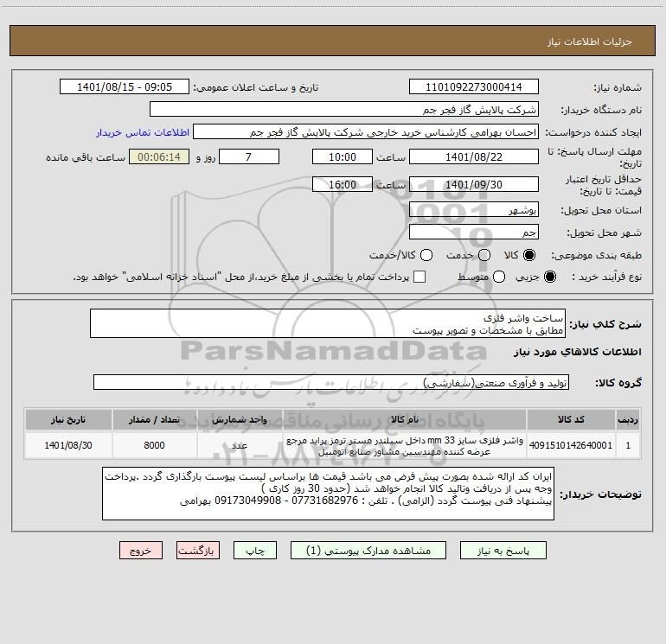Click the طبقه بندی موضوعی label

coord(596,255)
